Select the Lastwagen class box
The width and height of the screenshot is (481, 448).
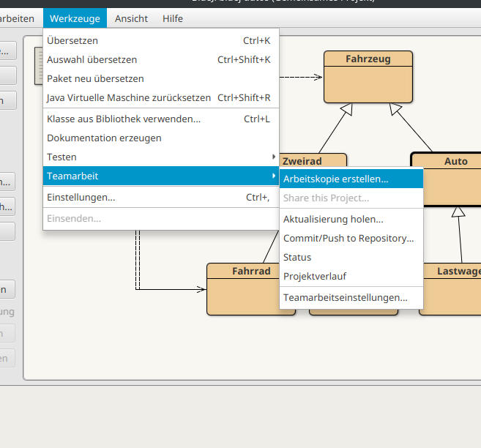(x=452, y=289)
